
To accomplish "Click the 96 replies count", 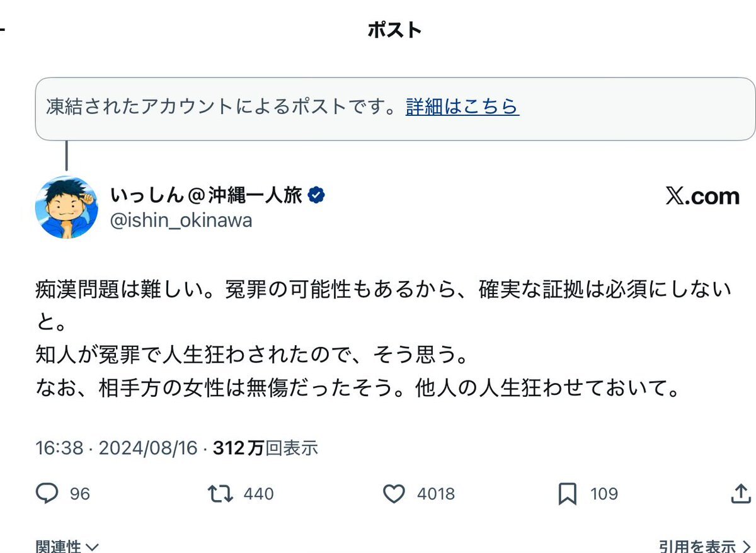I will [80, 494].
